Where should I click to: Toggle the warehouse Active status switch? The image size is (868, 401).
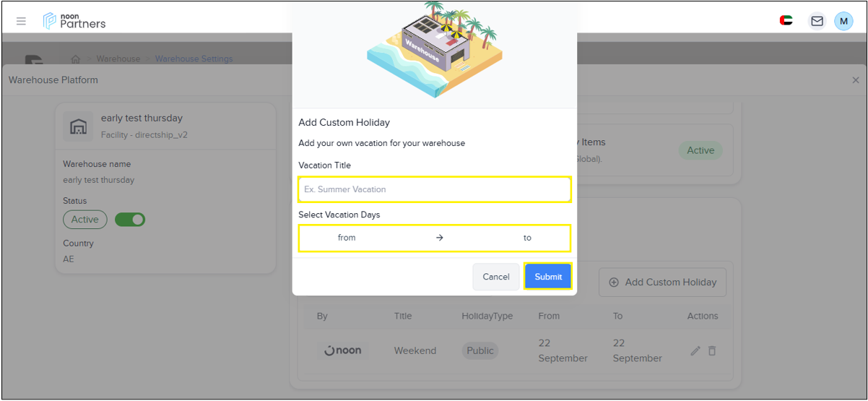[130, 220]
